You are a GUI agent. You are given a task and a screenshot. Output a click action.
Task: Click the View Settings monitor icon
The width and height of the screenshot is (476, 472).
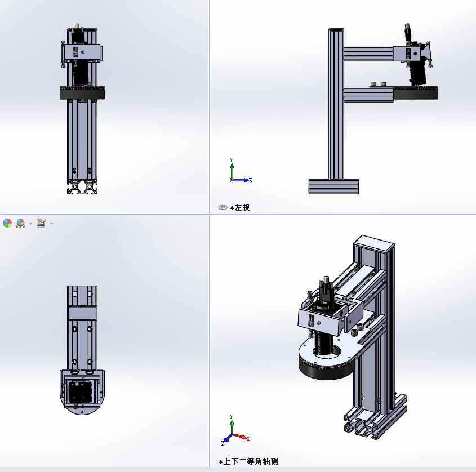pos(41,223)
